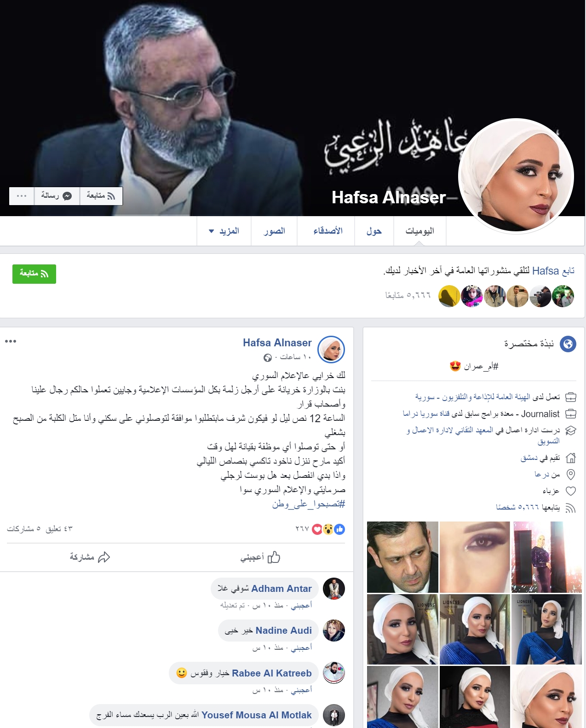Expand the المزيد dropdown tab

[x=224, y=231]
